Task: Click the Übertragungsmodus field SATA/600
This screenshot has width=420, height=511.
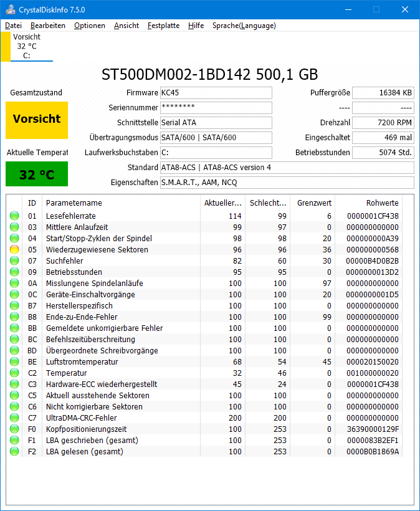Action: point(216,138)
